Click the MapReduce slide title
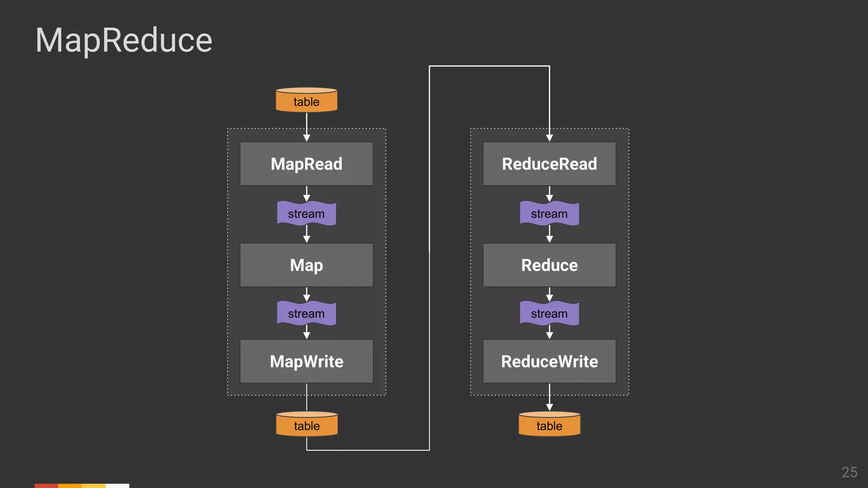This screenshot has height=488, width=868. point(124,40)
